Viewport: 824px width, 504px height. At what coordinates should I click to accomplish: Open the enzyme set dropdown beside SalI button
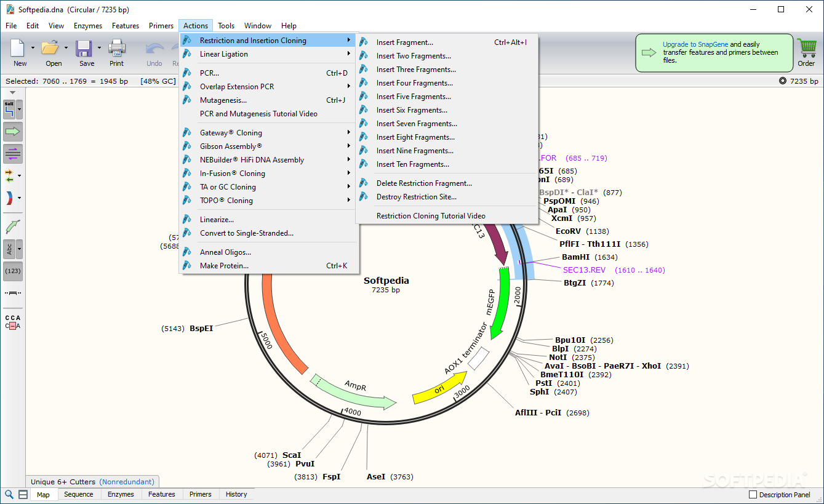(20, 110)
